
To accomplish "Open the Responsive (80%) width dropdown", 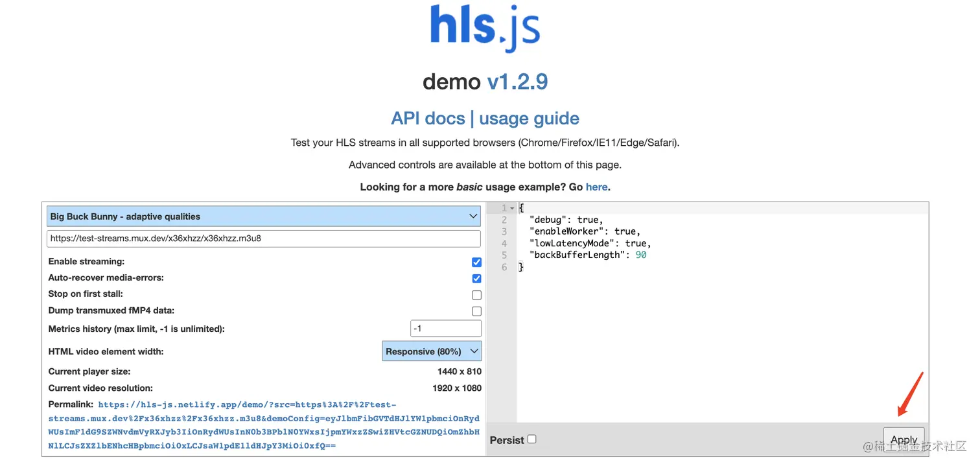I will pyautogui.click(x=432, y=351).
